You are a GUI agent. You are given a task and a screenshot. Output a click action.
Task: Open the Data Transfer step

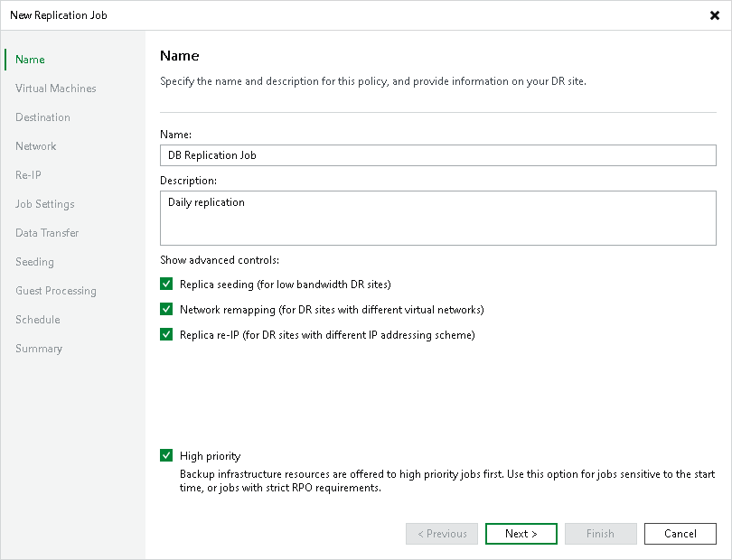(47, 233)
